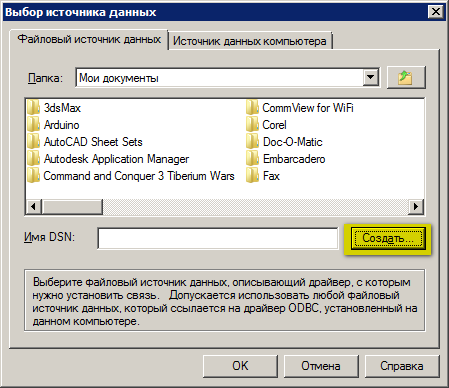Select the Arduino folder name
The height and width of the screenshot is (388, 449).
point(62,125)
